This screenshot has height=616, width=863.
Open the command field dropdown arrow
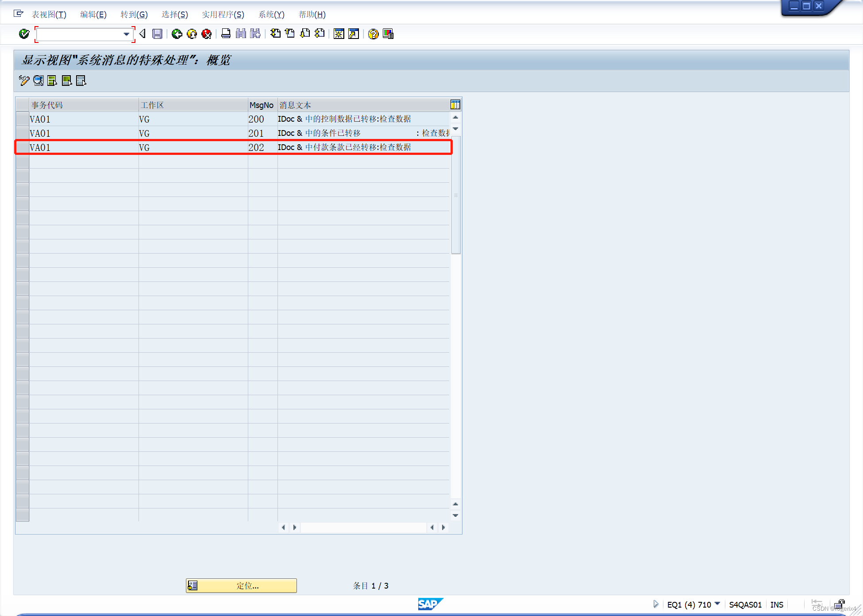click(x=127, y=34)
